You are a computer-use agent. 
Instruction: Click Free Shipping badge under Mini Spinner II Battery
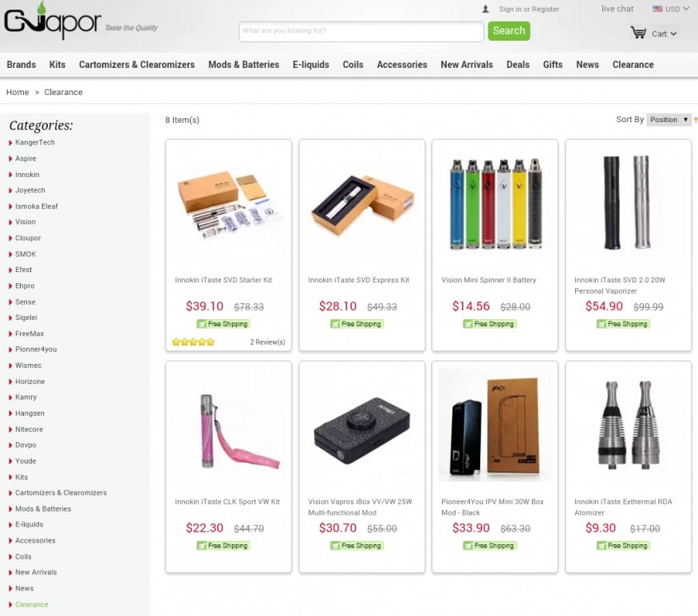coord(490,324)
